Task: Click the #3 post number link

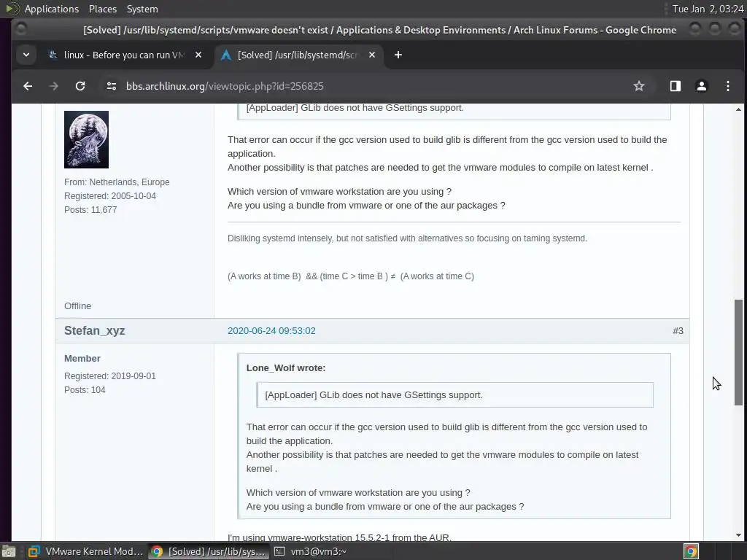Action: click(678, 331)
